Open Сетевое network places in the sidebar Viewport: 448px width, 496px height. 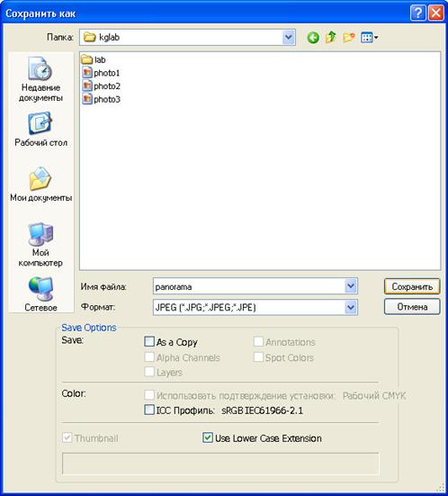40,293
